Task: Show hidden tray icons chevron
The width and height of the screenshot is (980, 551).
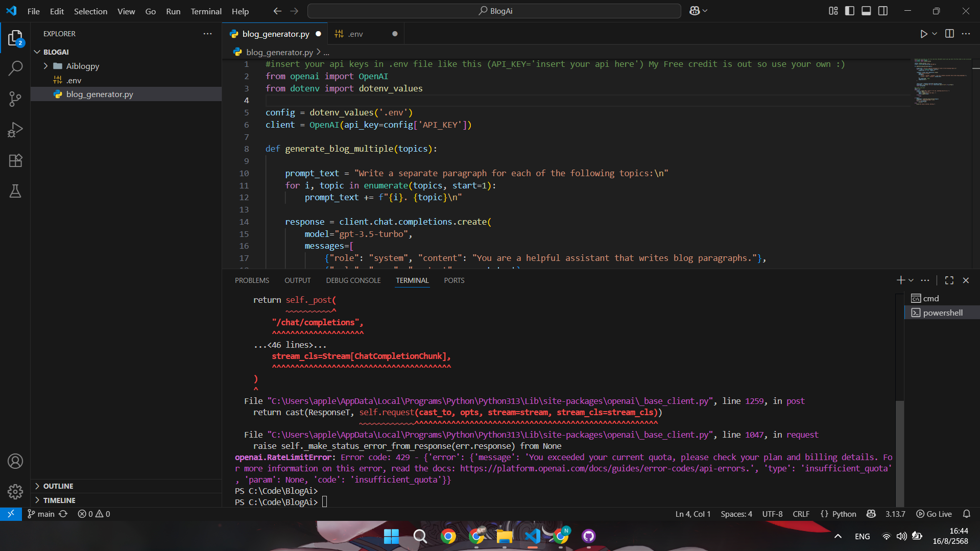Action: point(838,536)
